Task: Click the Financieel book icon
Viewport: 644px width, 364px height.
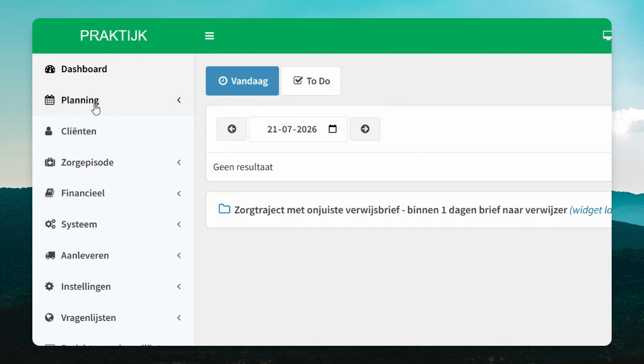Action: [x=50, y=193]
